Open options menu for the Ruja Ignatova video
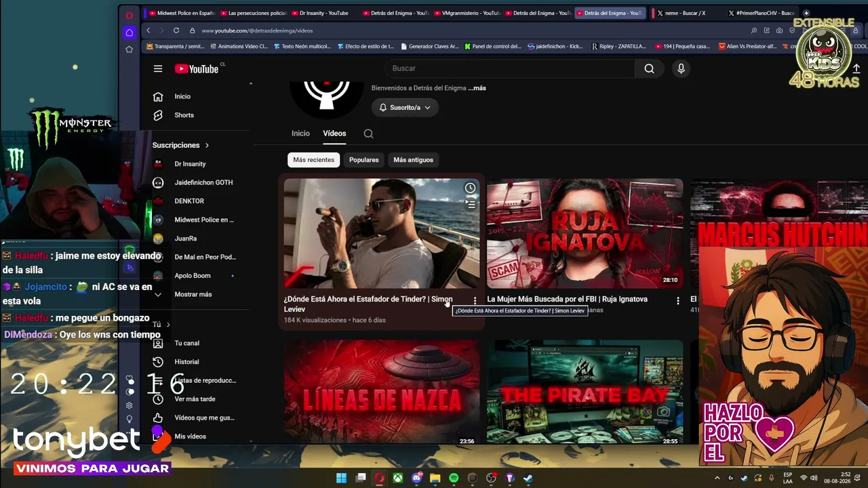The image size is (868, 488). pyautogui.click(x=677, y=300)
